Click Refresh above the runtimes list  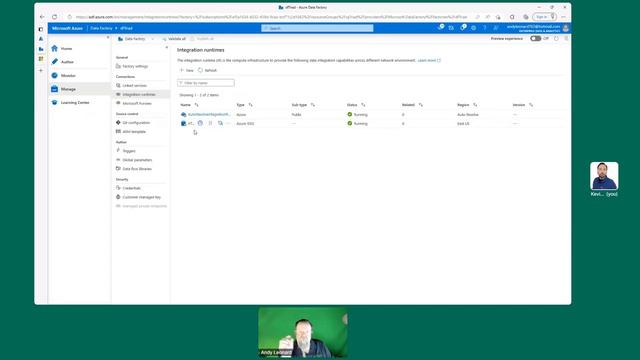pyautogui.click(x=207, y=70)
